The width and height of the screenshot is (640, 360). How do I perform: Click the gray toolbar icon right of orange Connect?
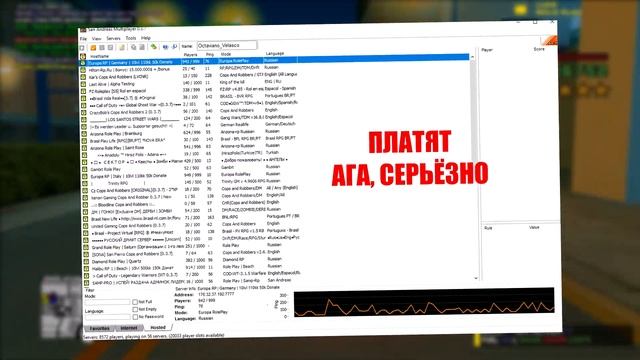(x=102, y=47)
